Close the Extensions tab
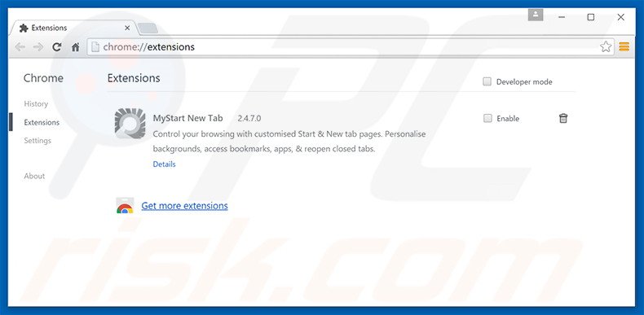644x315 pixels. pyautogui.click(x=127, y=28)
